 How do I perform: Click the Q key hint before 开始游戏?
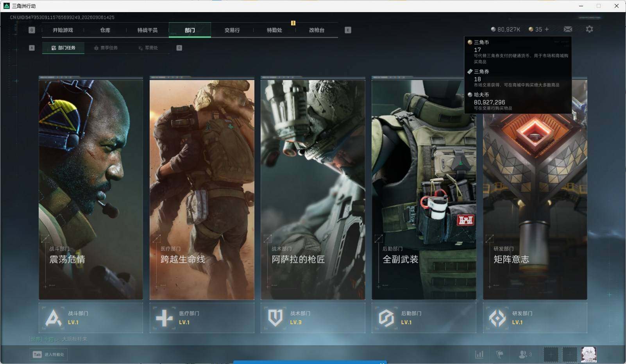point(32,30)
